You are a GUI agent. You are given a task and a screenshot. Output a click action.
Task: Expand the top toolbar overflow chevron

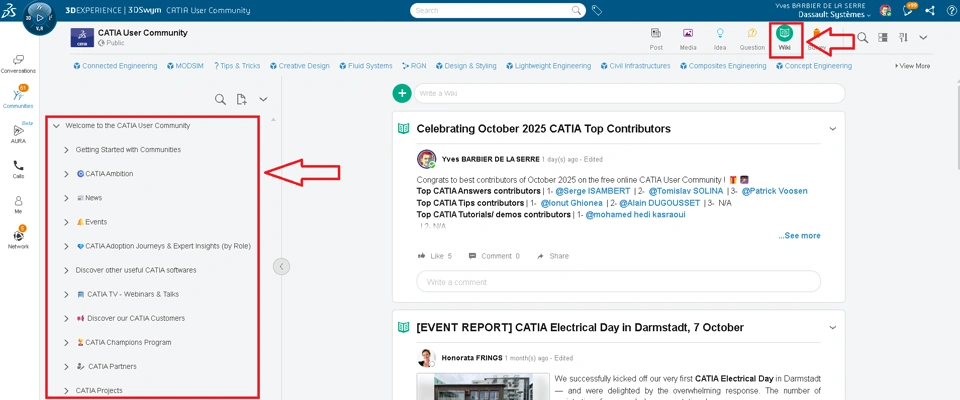click(x=923, y=37)
